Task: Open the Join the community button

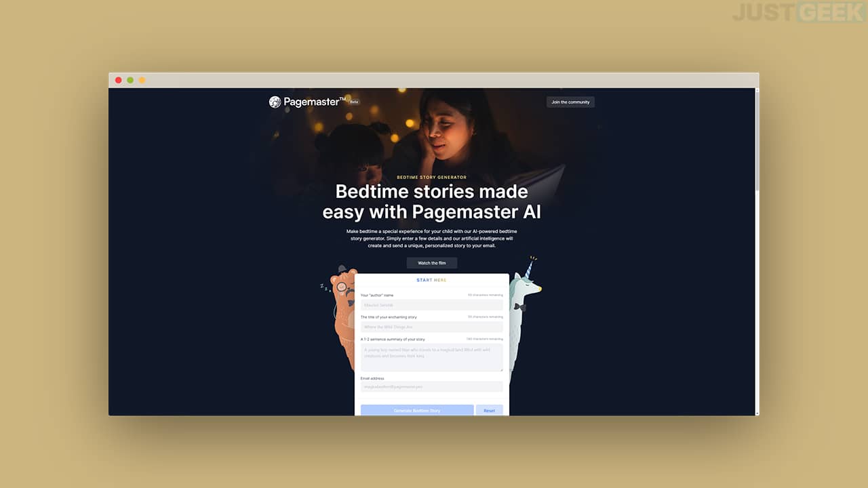Action: pyautogui.click(x=570, y=102)
